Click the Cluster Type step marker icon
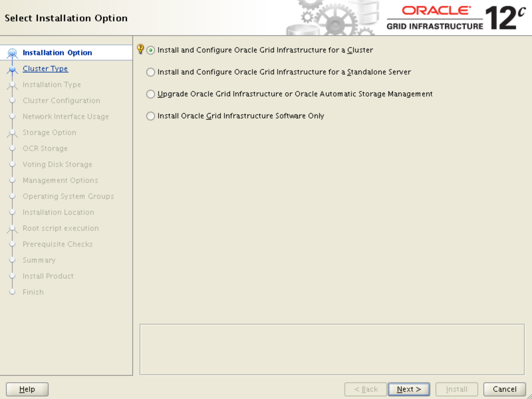 13,70
